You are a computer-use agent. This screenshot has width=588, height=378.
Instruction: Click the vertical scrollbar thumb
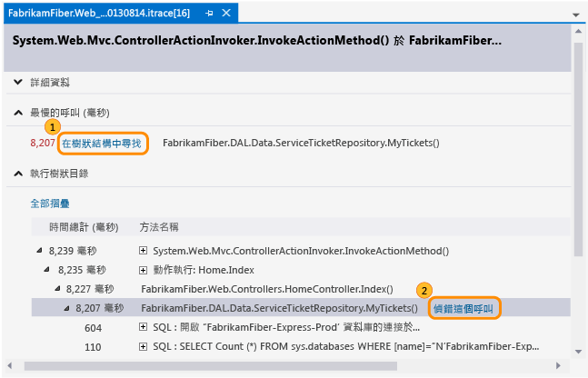click(578, 147)
